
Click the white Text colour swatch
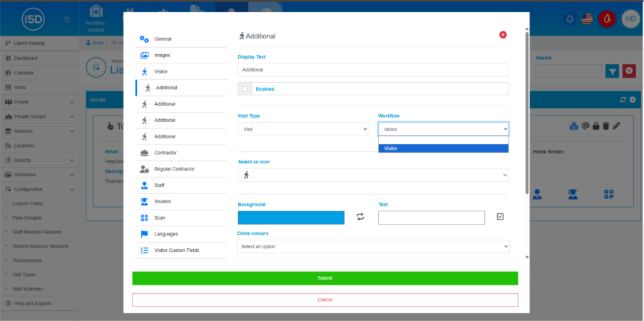point(431,218)
